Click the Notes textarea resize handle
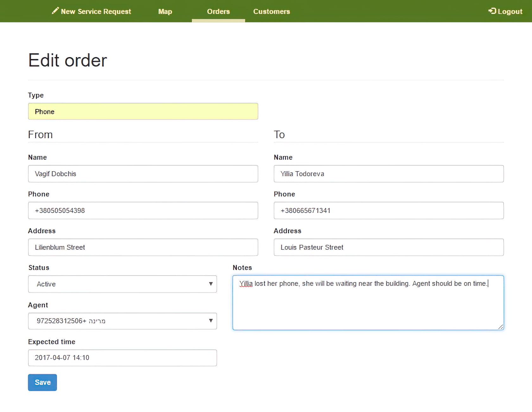Screen dimensions: 532x412 [500, 327]
